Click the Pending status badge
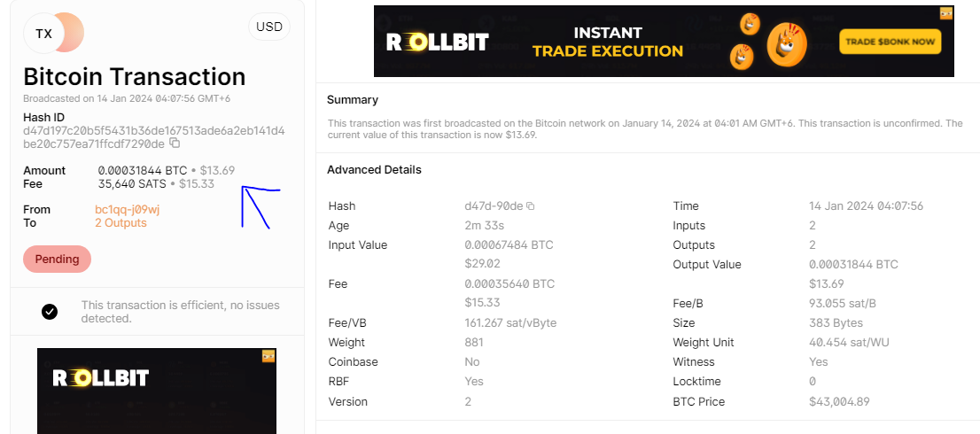 [57, 260]
